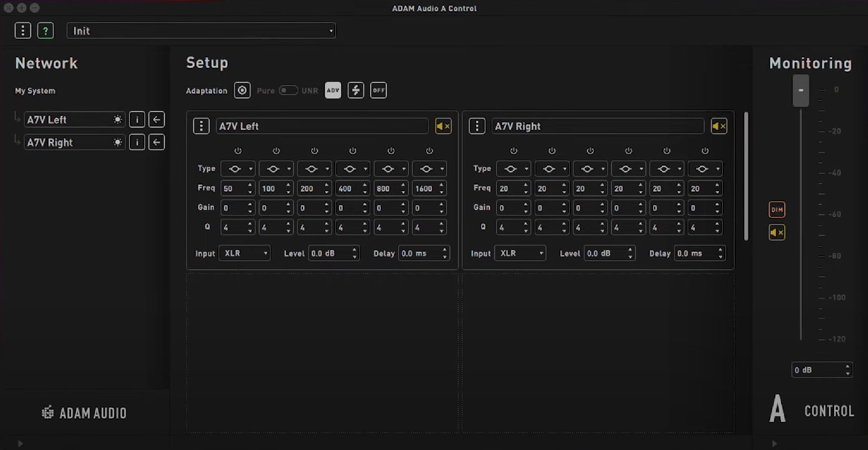The height and width of the screenshot is (450, 868).
Task: Open the help question mark button
Action: click(x=46, y=30)
